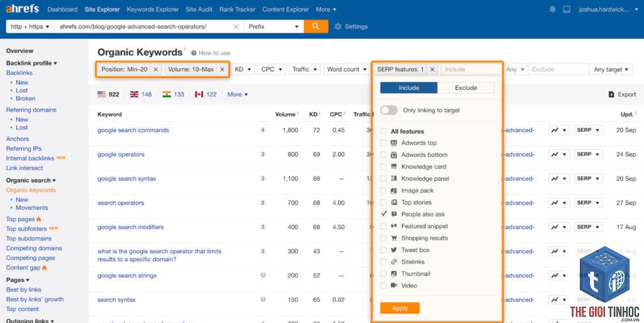Open the notifications bell icon
This screenshot has width=644, height=323.
click(x=552, y=9)
